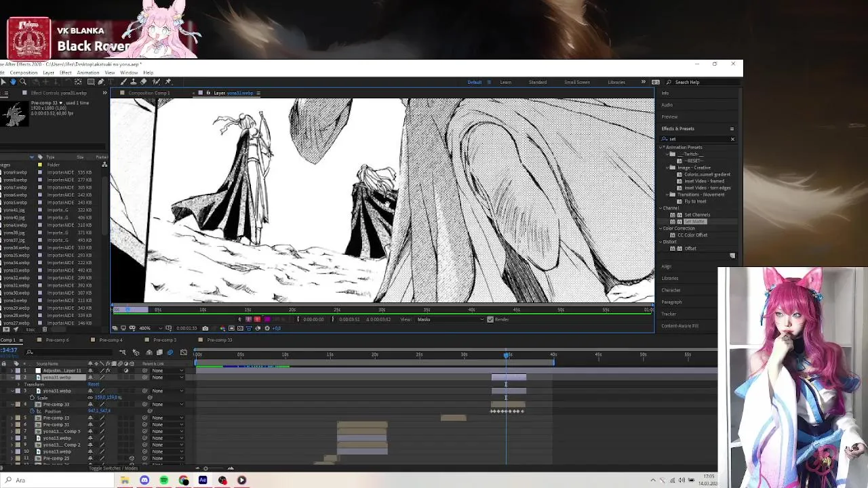Image resolution: width=868 pixels, height=488 pixels.
Task: Open Chrome from the taskbar
Action: pos(183,480)
